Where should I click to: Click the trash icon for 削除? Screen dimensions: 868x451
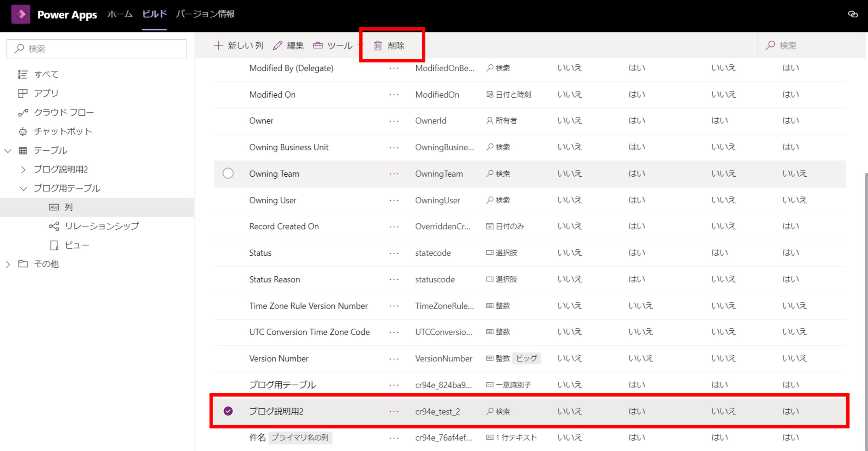pos(378,45)
